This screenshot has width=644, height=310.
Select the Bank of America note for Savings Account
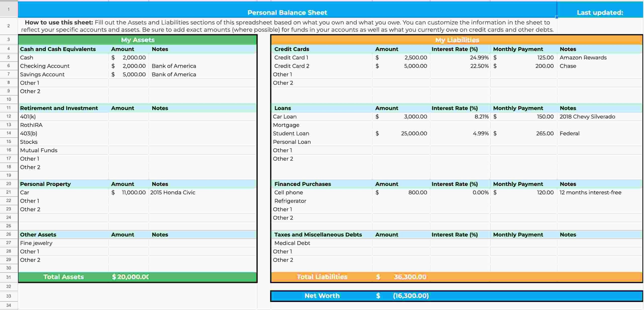click(201, 74)
